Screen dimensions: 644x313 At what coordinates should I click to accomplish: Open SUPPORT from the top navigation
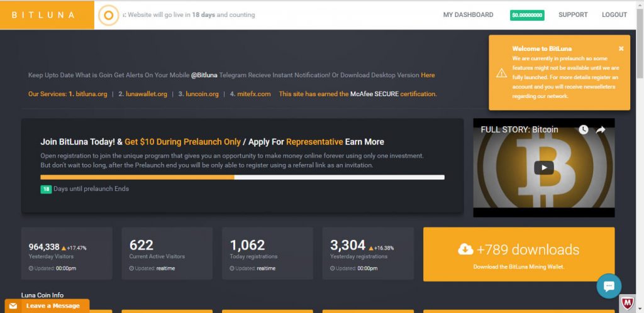click(x=573, y=15)
